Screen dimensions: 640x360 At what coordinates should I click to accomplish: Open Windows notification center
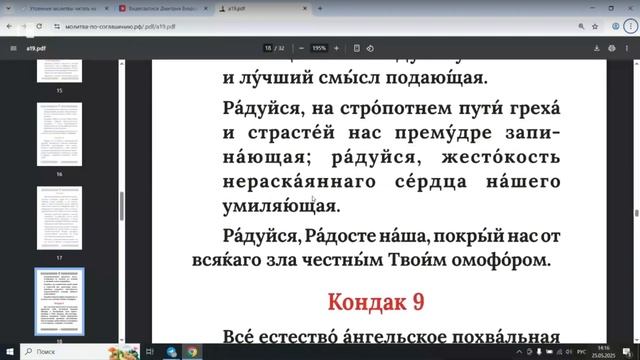pos(627,351)
